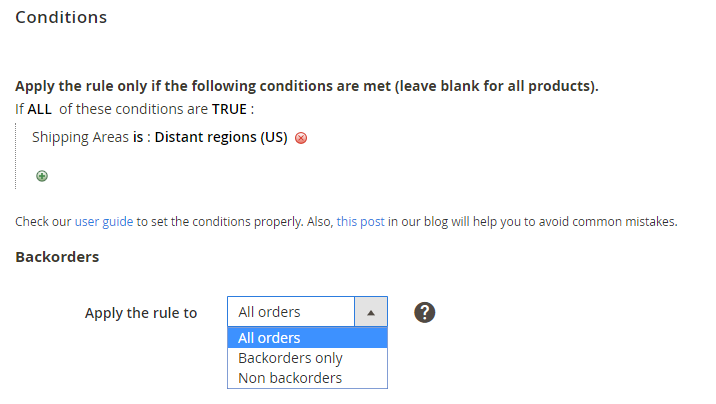Change the ALL conditions aggregator
This screenshot has width=716, height=404.
tap(40, 108)
